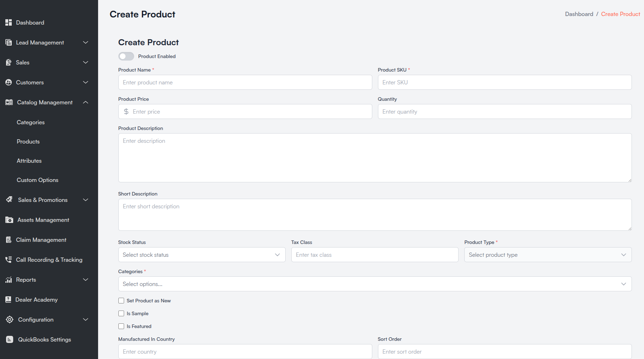The image size is (644, 359).
Task: Open the Product Type dropdown
Action: 548,255
